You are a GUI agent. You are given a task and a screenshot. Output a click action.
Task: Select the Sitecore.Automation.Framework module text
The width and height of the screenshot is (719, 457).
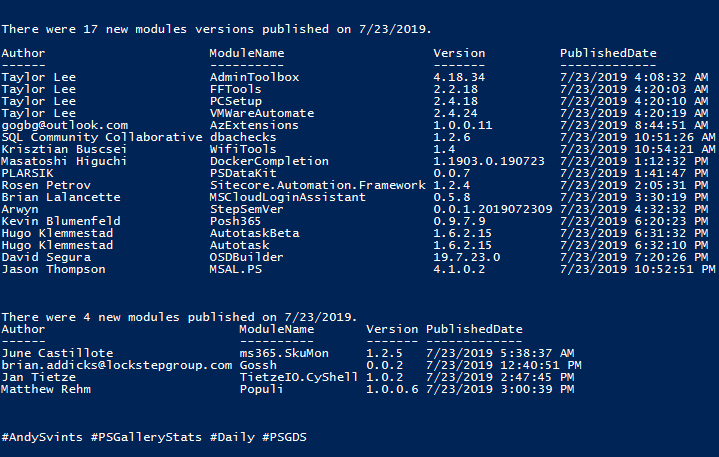point(318,185)
